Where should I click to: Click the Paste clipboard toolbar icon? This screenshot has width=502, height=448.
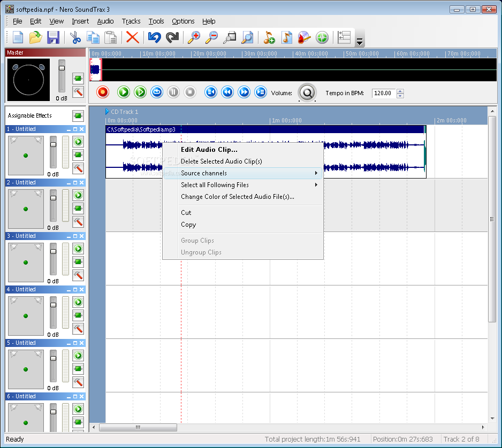coord(111,37)
